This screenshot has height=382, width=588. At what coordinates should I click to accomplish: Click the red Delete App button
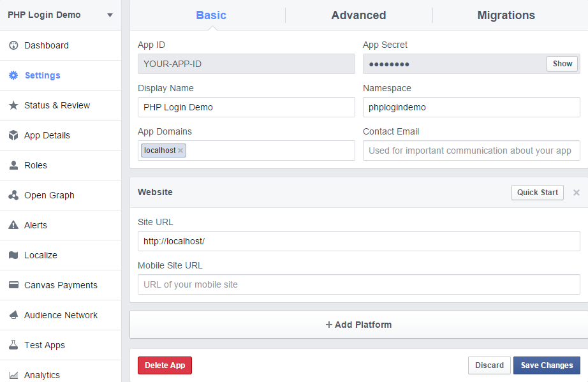165,365
